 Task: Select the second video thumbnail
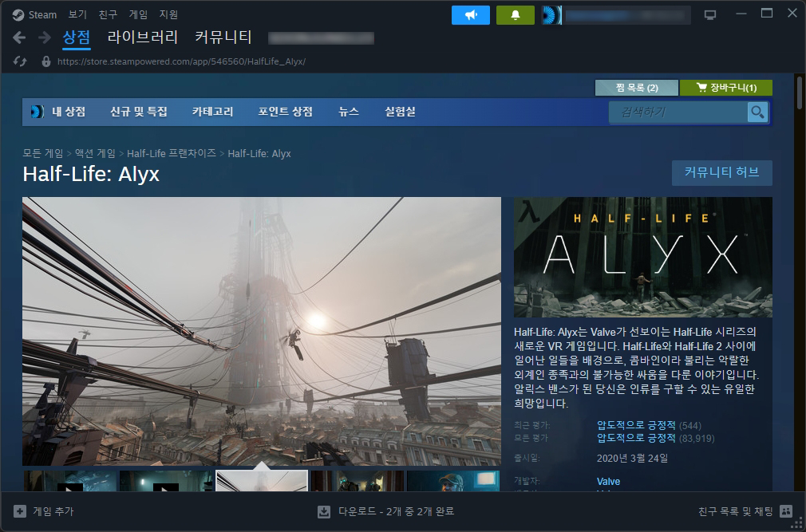[165, 481]
